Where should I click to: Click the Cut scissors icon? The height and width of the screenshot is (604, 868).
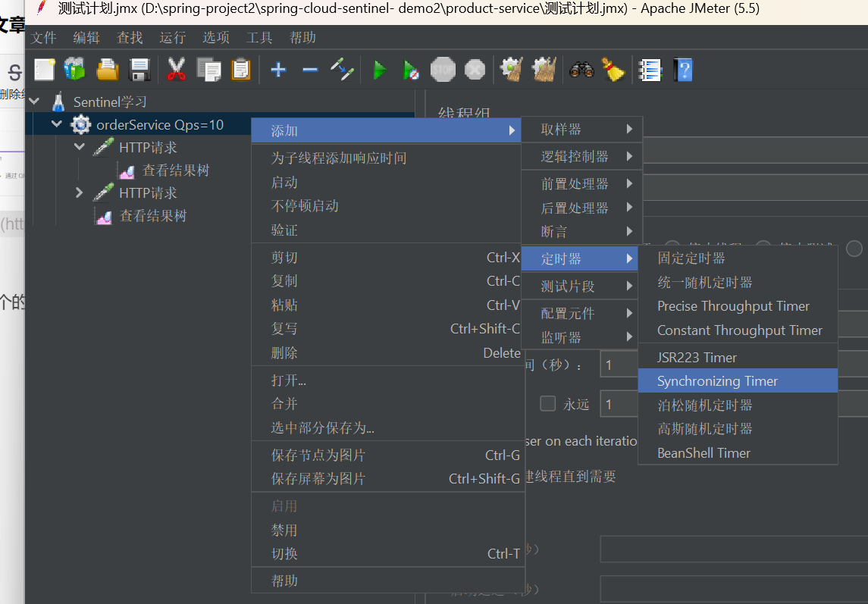click(x=177, y=70)
